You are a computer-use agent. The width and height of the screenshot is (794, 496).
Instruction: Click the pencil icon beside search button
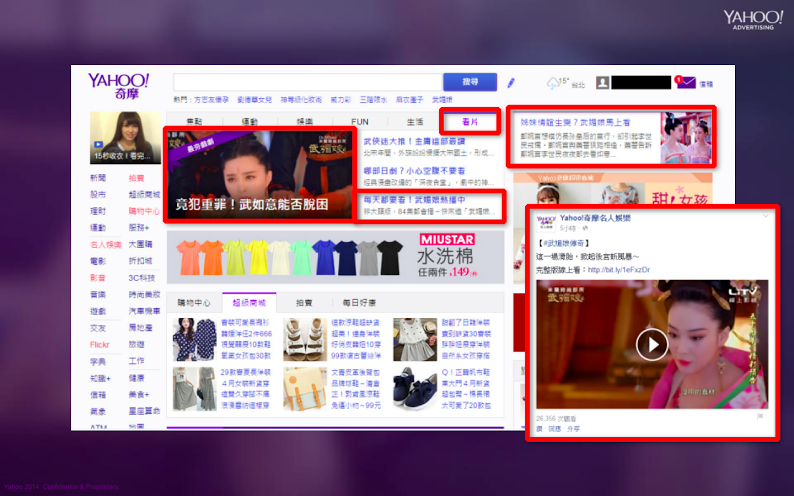(x=511, y=82)
